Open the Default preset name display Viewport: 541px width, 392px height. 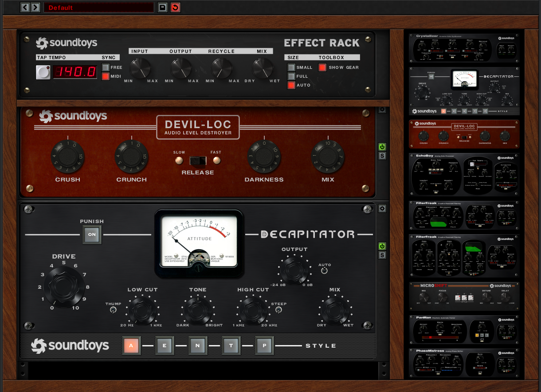pyautogui.click(x=98, y=8)
